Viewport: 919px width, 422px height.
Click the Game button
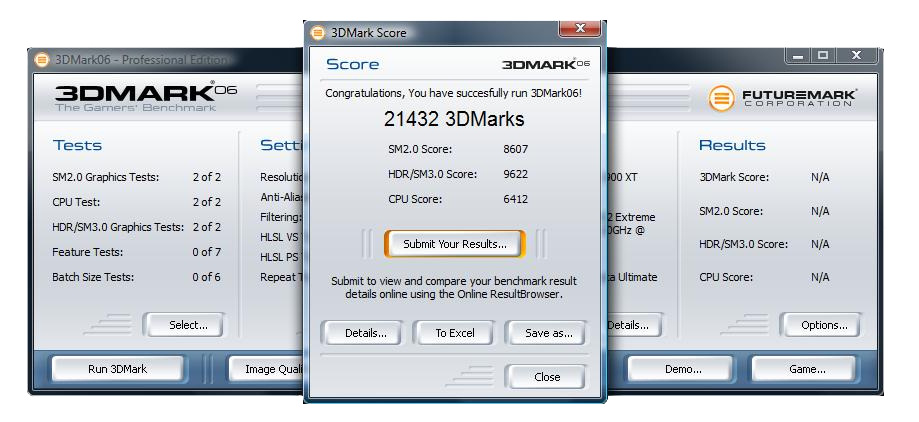tap(806, 369)
